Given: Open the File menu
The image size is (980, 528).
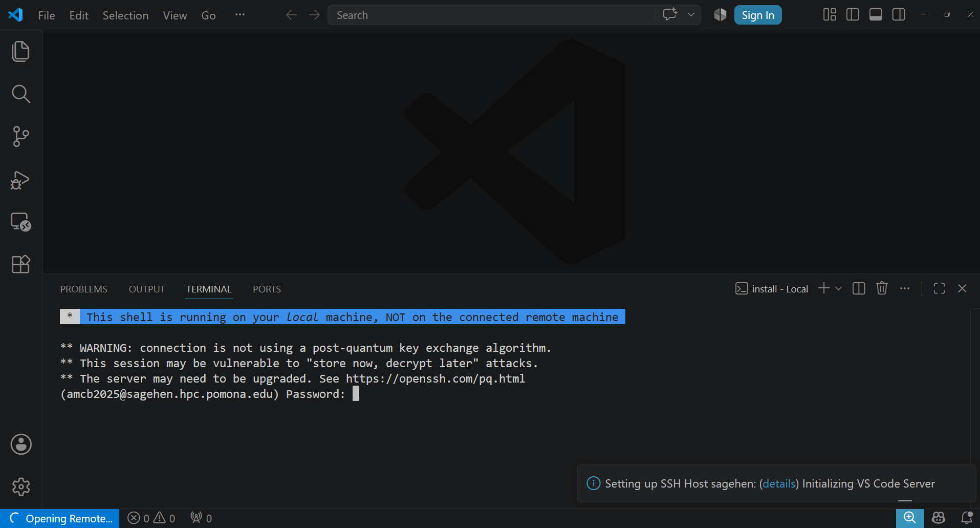Looking at the screenshot, I should [x=47, y=15].
